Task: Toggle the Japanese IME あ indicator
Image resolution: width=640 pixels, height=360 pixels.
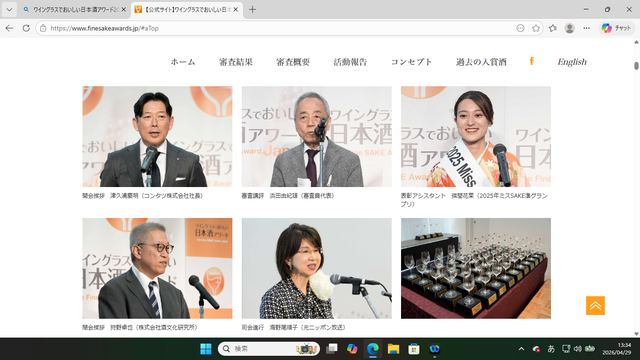Action: (x=551, y=349)
